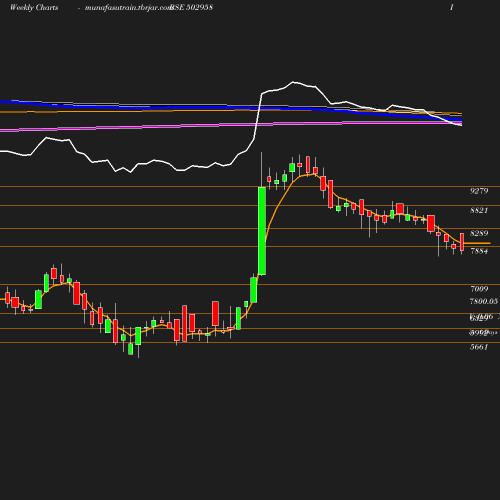Click the munafasutra.tbrjar.com site label
This screenshot has width=500, height=500.
[128, 7]
